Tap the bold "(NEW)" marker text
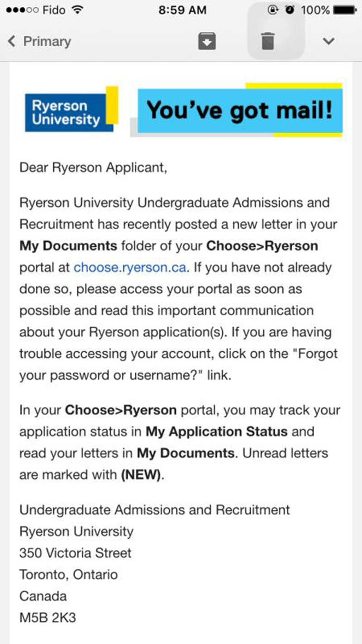The width and height of the screenshot is (362, 644). pyautogui.click(x=141, y=475)
